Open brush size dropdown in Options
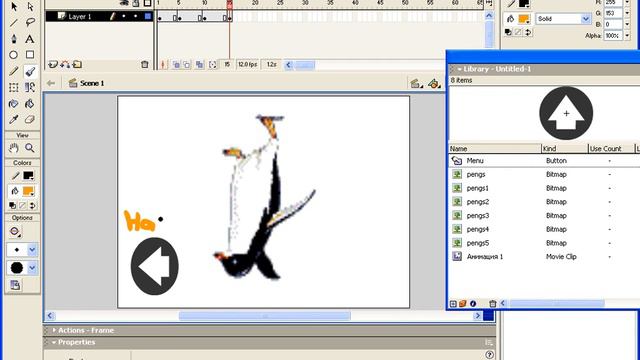This screenshot has height=360, width=640. pos(32,250)
